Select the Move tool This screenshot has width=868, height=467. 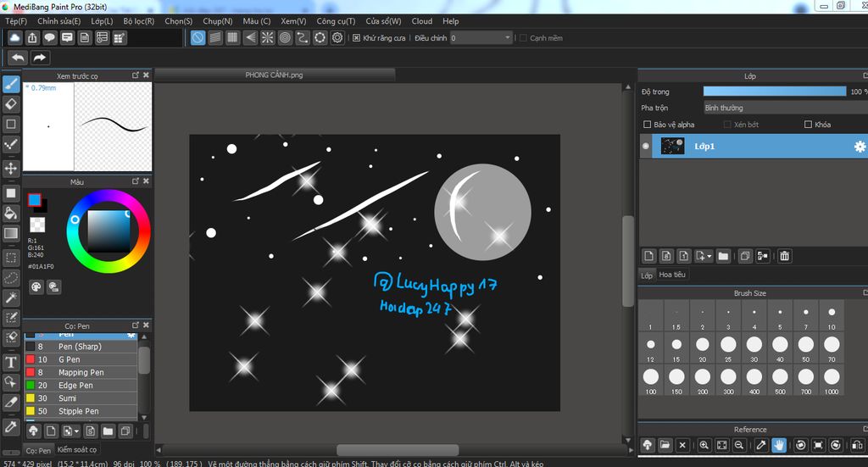click(11, 168)
